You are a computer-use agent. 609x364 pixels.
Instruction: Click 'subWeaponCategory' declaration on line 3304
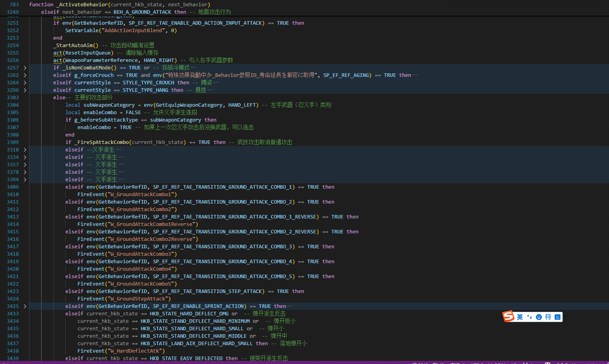(x=109, y=105)
